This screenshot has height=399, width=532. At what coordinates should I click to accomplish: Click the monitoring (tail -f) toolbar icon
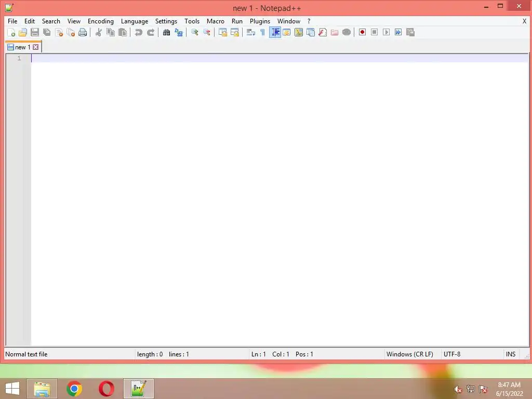pyautogui.click(x=347, y=32)
